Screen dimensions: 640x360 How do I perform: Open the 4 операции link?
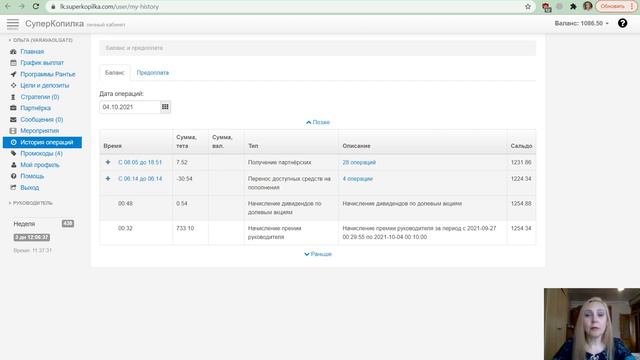(357, 178)
